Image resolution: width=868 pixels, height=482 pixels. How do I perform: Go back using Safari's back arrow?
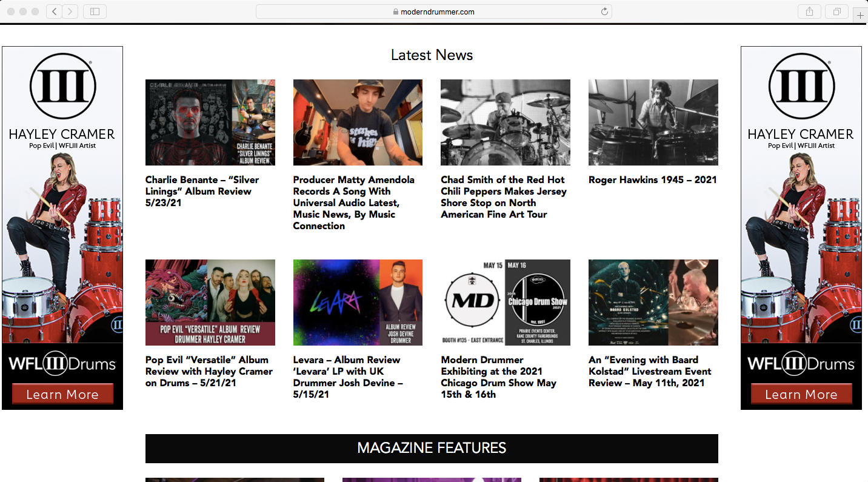click(54, 12)
